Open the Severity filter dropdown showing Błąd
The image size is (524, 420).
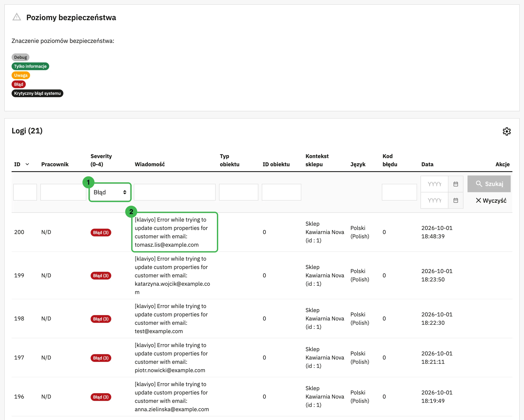110,192
